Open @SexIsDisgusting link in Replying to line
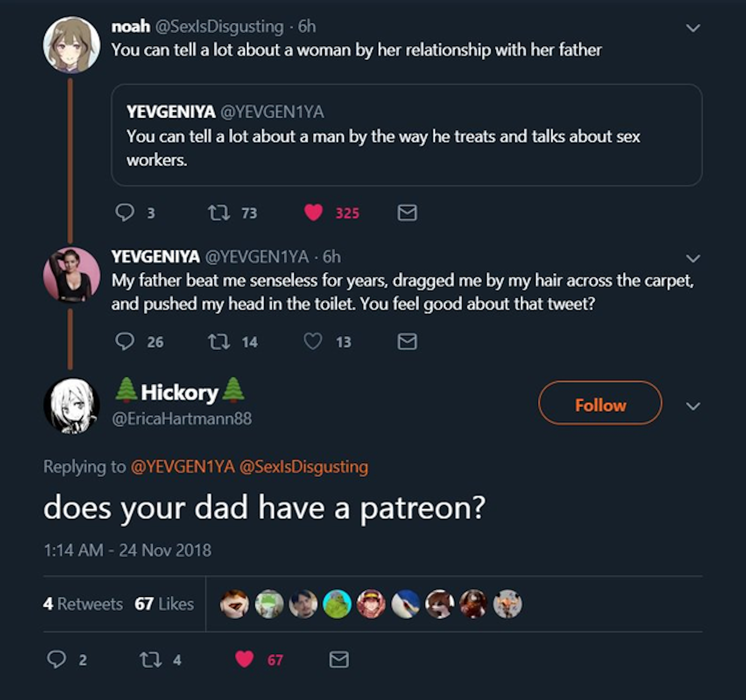This screenshot has height=700, width=746. coord(303,467)
